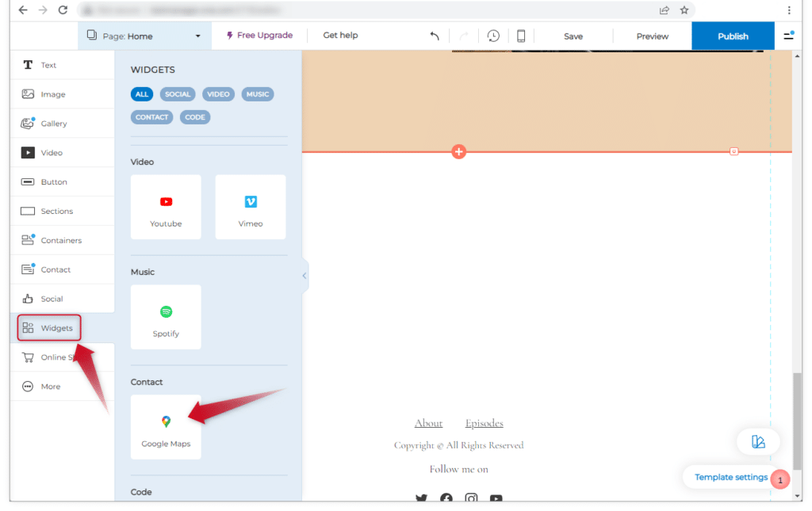Collapse the widgets panel with side chevron
Viewport: 812px width, 511px height.
pos(304,276)
